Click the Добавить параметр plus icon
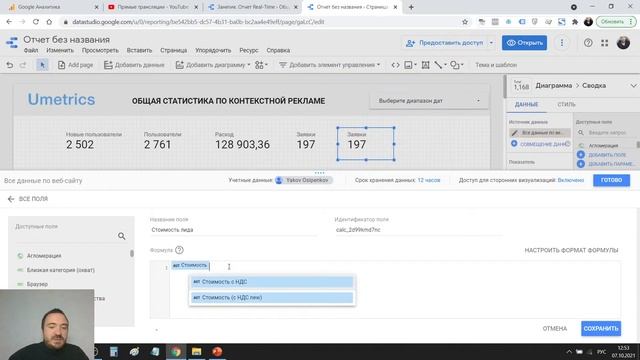640x360 pixels. 580,164
